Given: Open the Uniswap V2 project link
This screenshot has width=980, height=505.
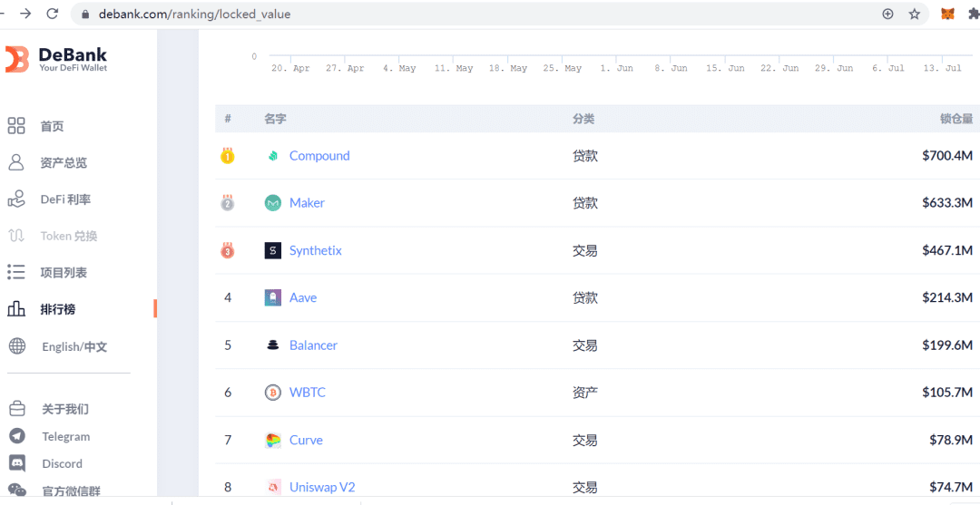Looking at the screenshot, I should click(322, 487).
